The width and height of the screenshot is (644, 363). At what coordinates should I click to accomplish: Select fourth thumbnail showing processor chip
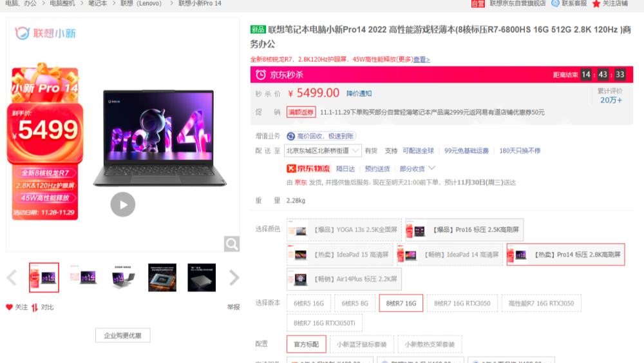[162, 277]
